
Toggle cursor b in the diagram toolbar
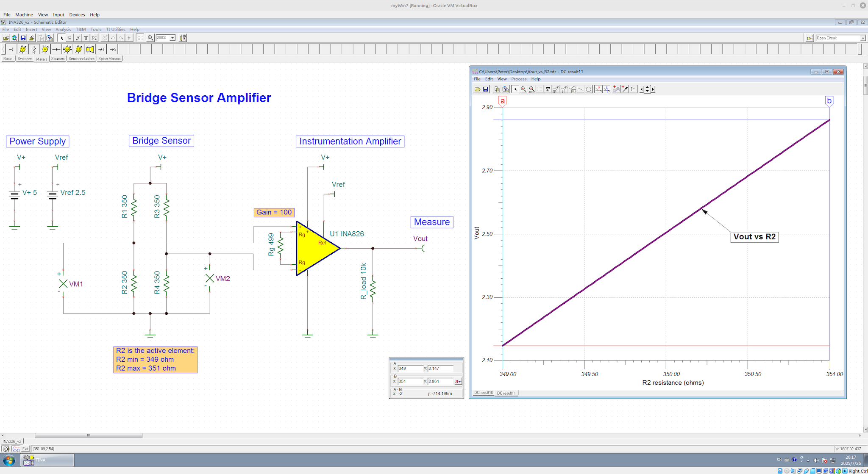(x=607, y=89)
